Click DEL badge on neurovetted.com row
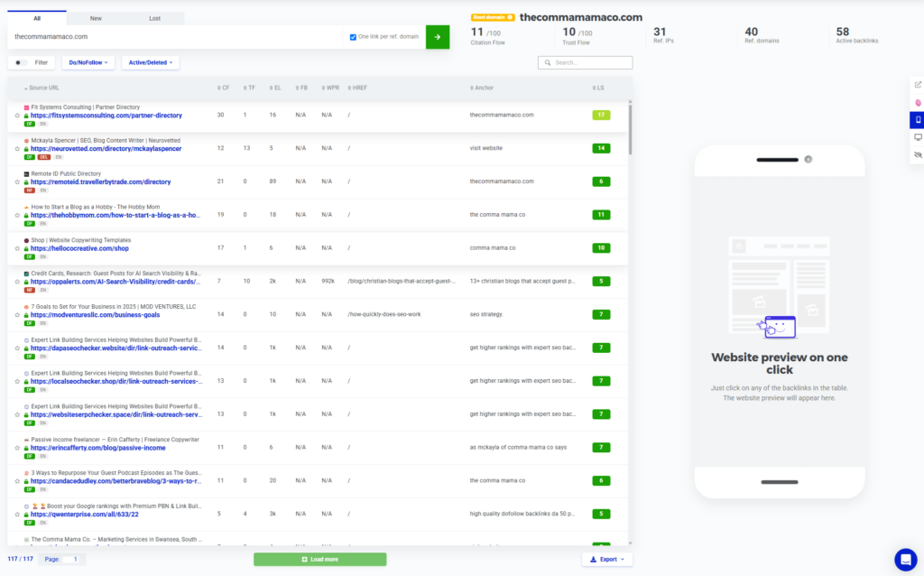Viewport: 924px width, 576px height. click(x=43, y=157)
